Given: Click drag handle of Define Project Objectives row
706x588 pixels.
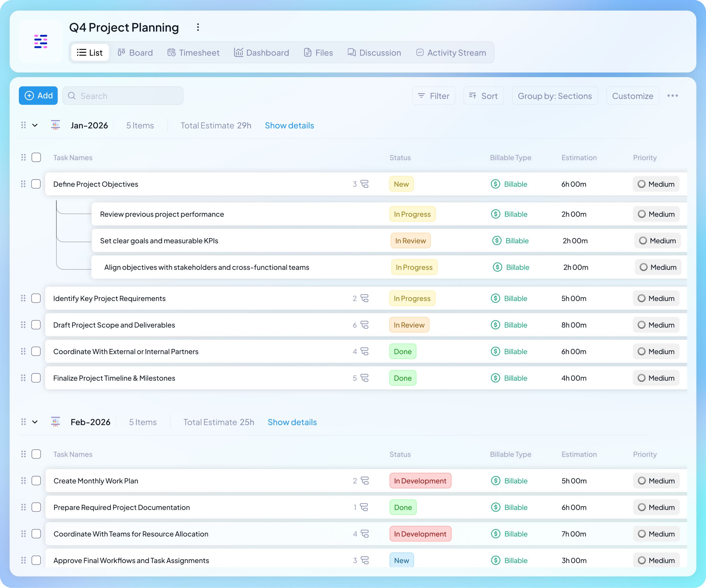Looking at the screenshot, I should 23,184.
